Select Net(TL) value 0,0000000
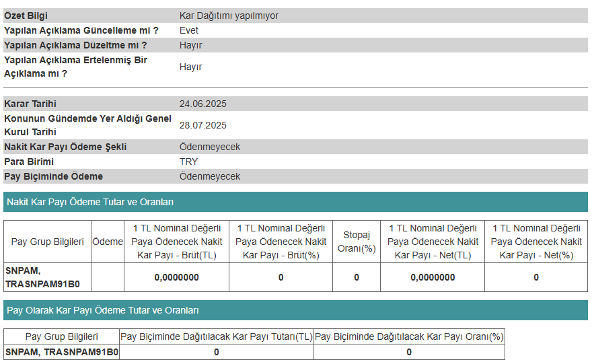 pos(433,277)
